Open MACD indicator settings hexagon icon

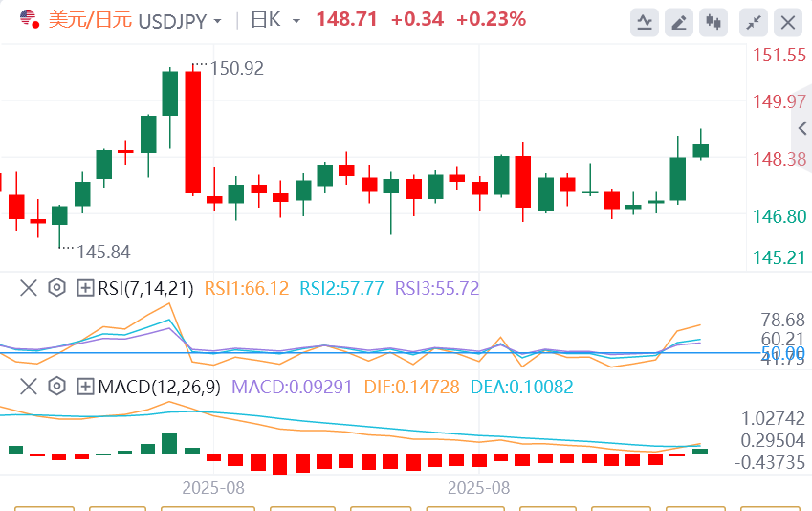point(56,387)
